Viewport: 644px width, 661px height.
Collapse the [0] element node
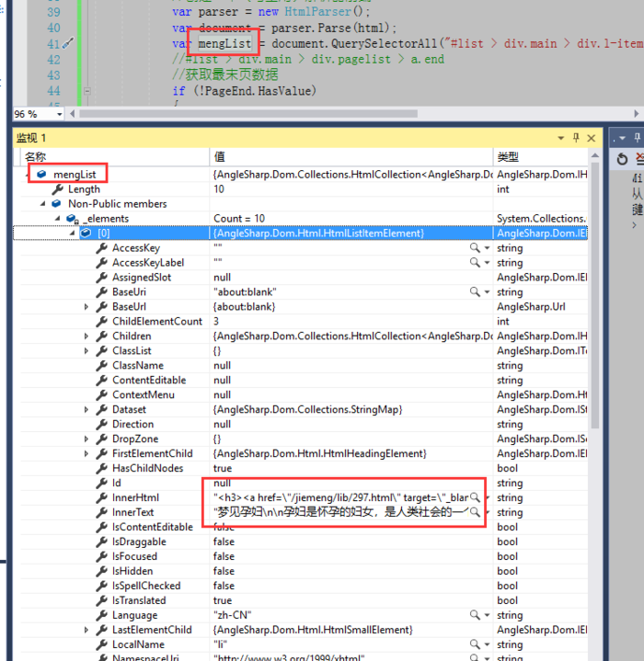[x=72, y=234]
